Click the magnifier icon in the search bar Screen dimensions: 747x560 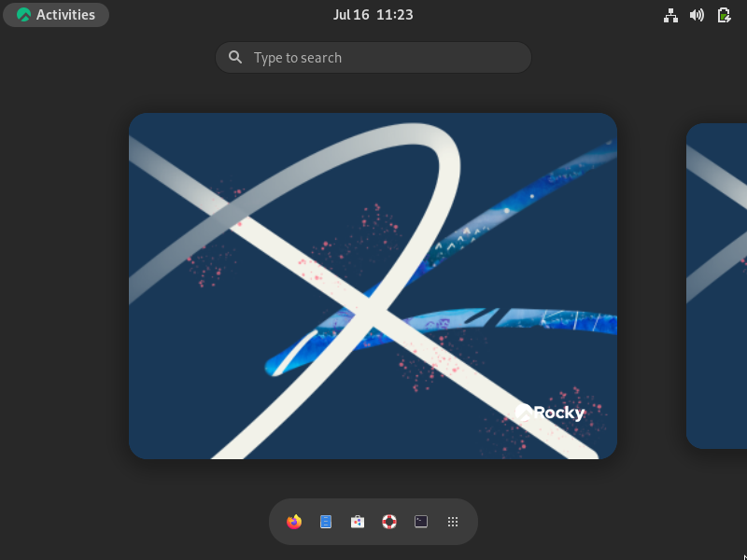click(235, 57)
